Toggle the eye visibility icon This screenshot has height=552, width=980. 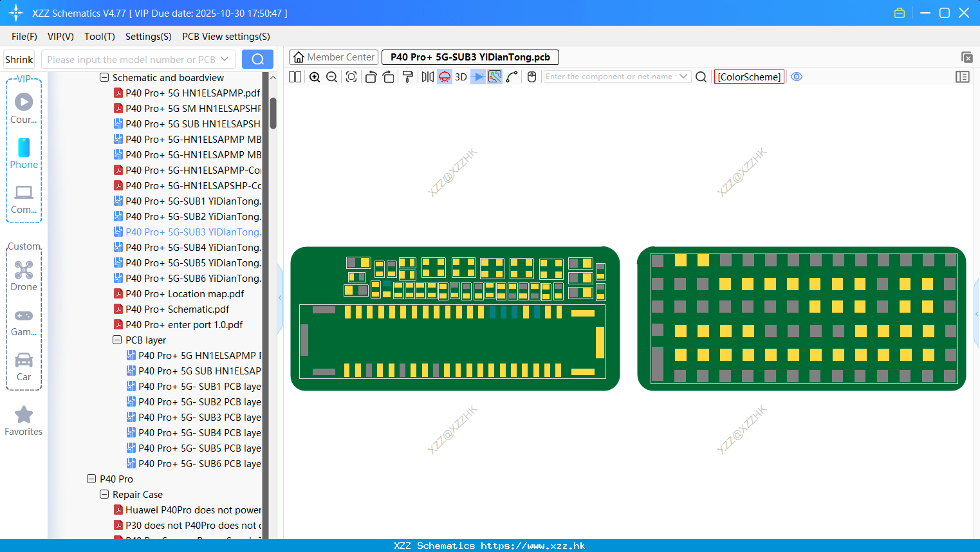(797, 77)
